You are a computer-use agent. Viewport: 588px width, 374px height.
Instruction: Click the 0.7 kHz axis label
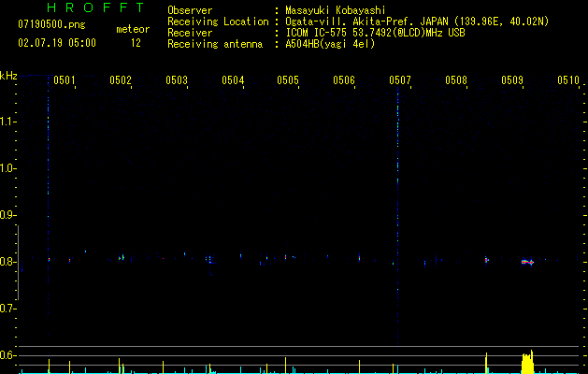click(x=7, y=309)
